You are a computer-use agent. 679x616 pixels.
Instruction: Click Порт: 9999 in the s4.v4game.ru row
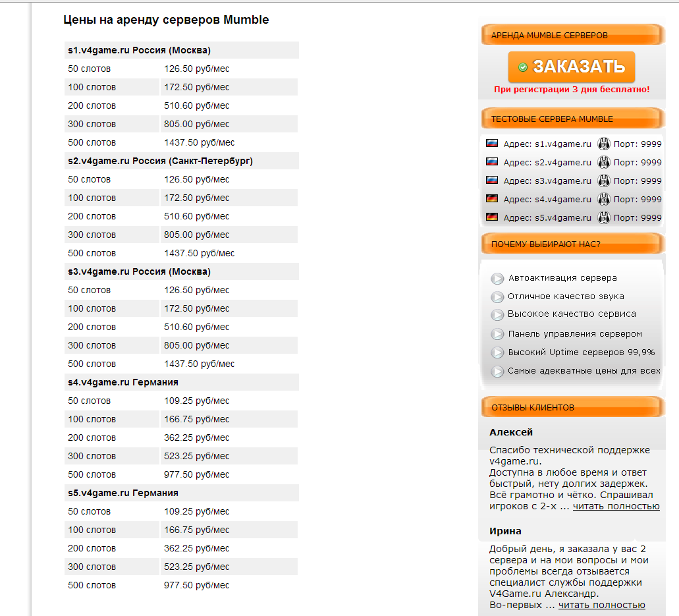(x=638, y=199)
